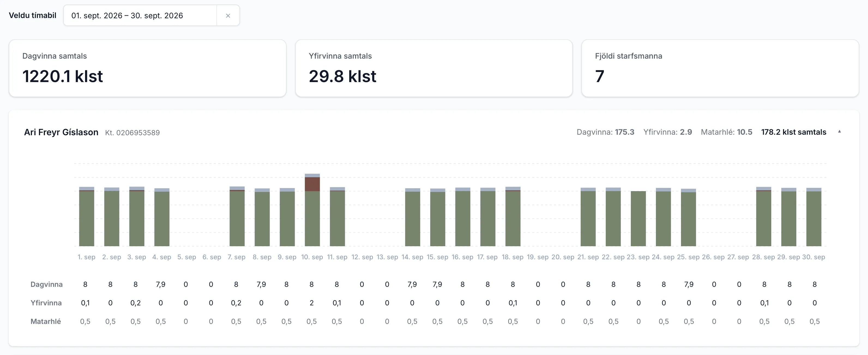
Task: Click the Yfirvinna value 2 for 10. sep
Action: tap(312, 303)
